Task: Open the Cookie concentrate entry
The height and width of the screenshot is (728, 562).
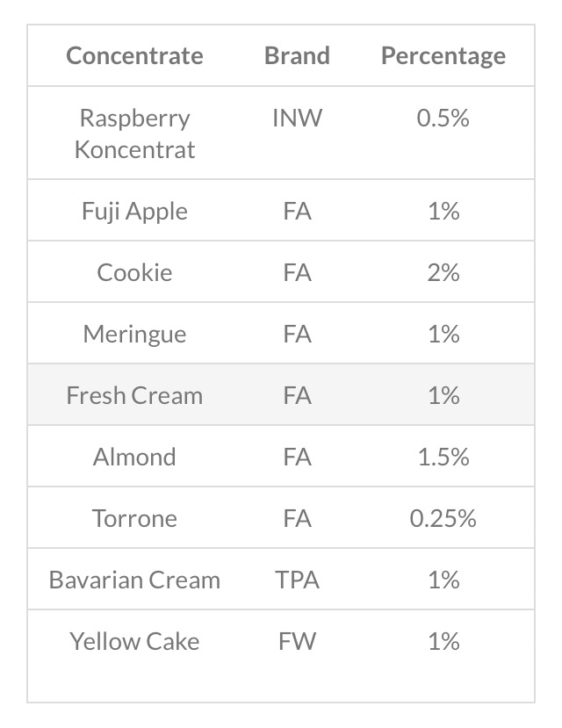Action: tap(134, 272)
